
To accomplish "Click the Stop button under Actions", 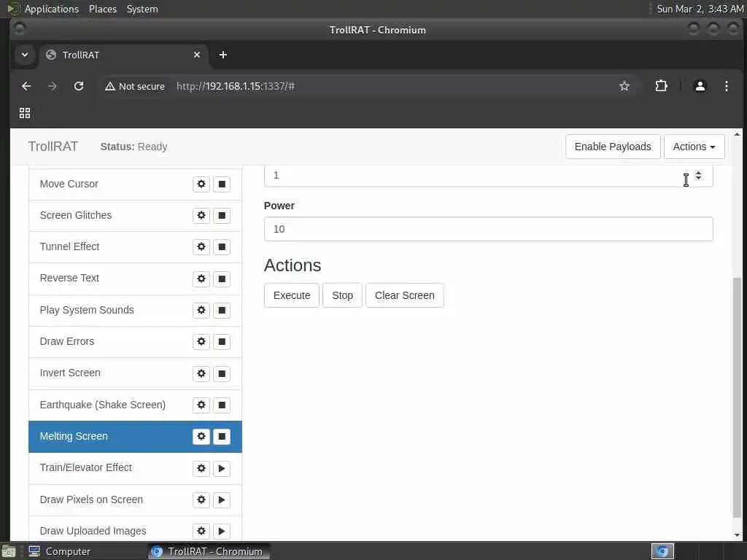I will pos(342,295).
